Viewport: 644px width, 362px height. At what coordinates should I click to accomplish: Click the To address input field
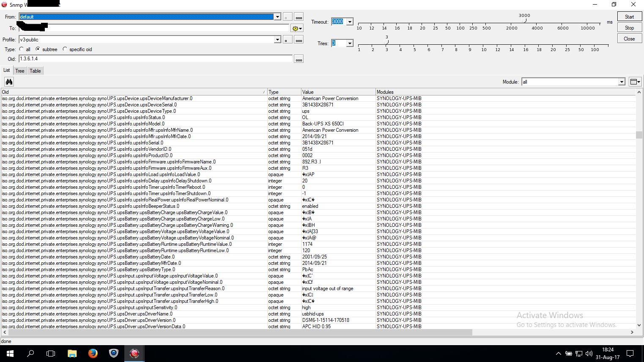154,28
